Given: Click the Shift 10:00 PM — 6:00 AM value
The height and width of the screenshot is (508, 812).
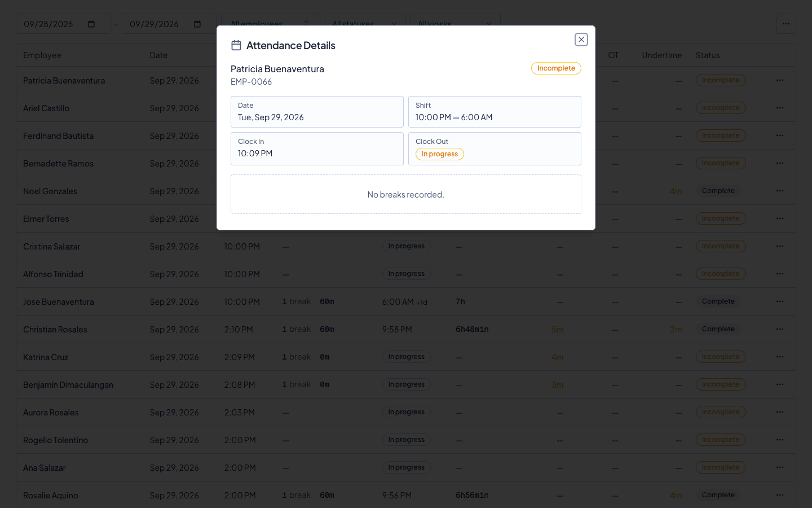Looking at the screenshot, I should [x=454, y=117].
